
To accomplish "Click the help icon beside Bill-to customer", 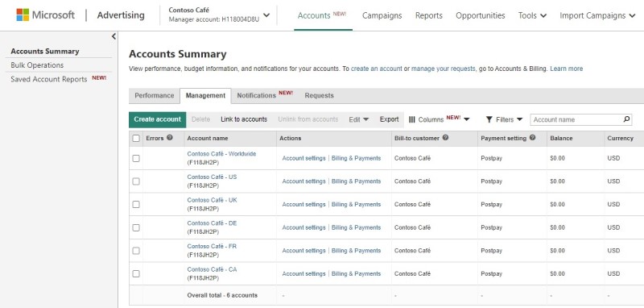I will pyautogui.click(x=445, y=138).
